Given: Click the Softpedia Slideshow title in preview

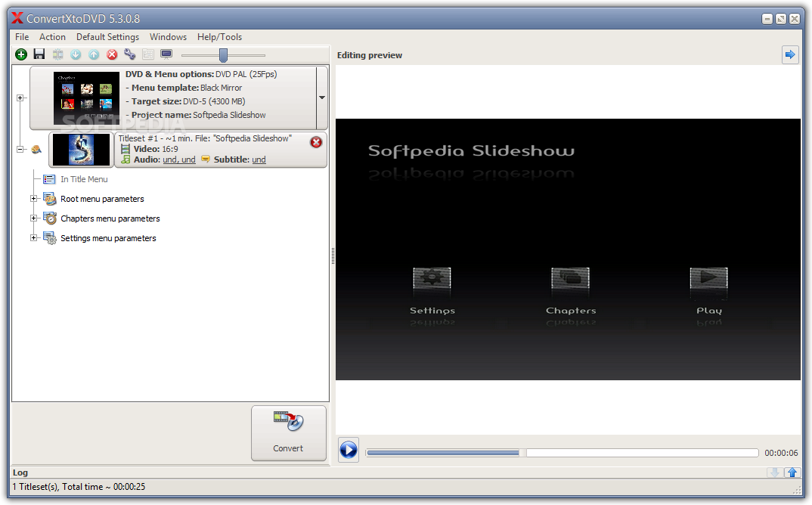Looking at the screenshot, I should (x=471, y=150).
